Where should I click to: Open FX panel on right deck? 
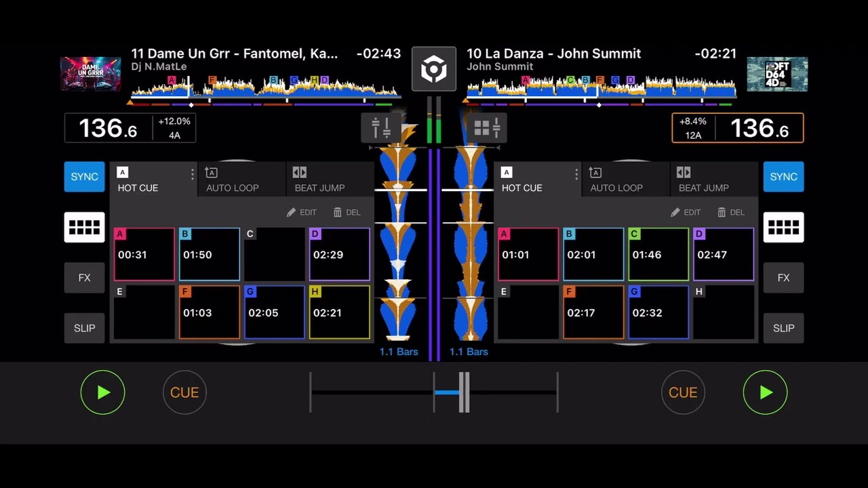(783, 278)
